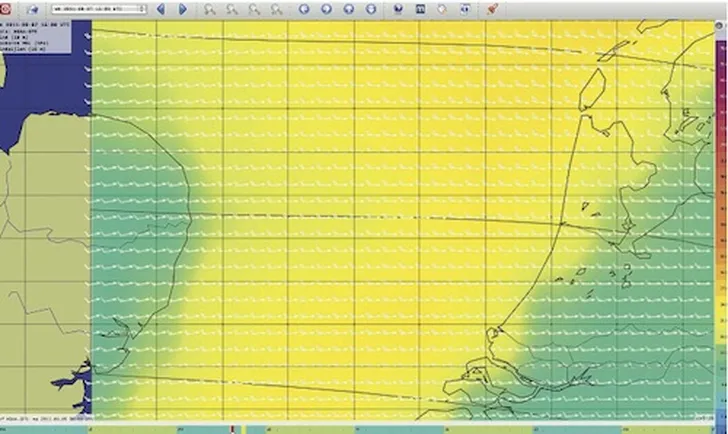Click the first round blue pan arrow
Screen dimensions: 728x434
click(x=304, y=8)
